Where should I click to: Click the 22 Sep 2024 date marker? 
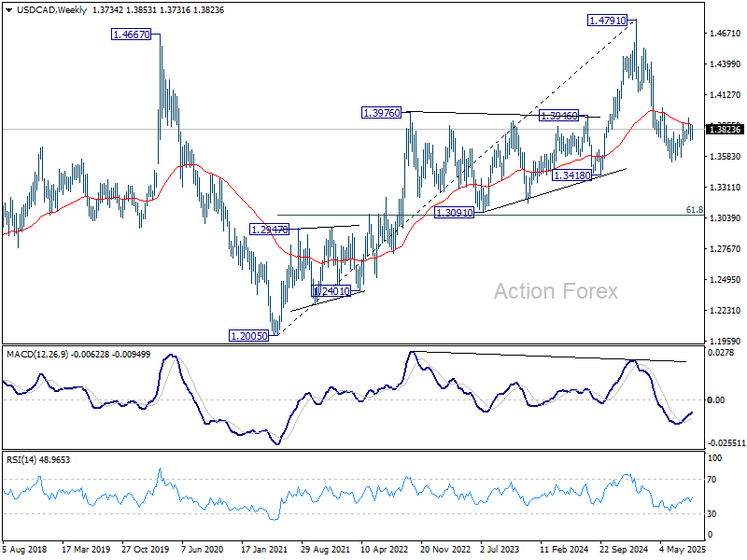(x=624, y=549)
